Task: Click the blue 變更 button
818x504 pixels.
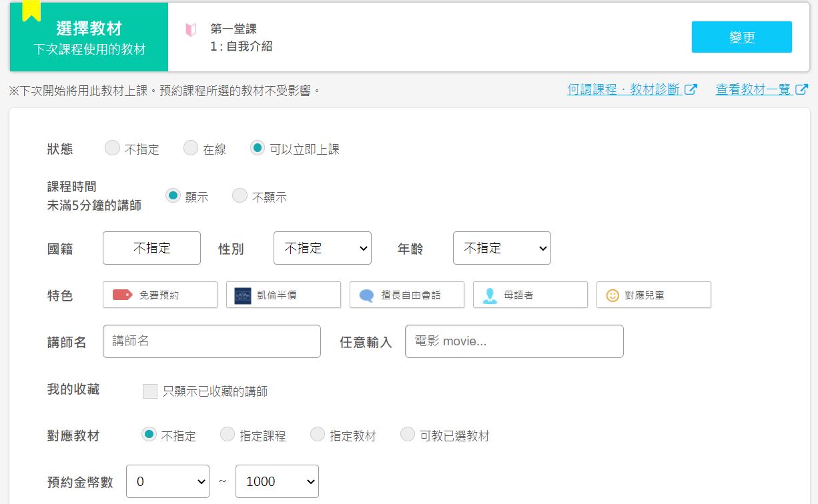Action: coord(741,37)
